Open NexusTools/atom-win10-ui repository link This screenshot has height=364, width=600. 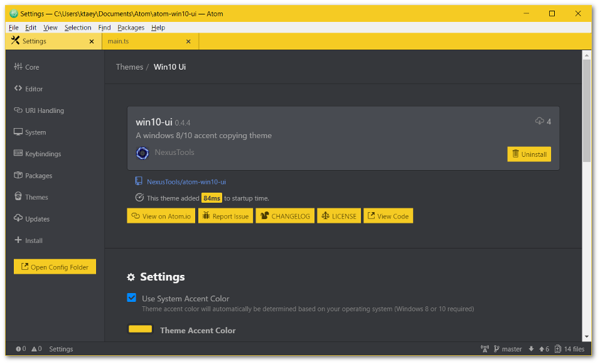coord(186,182)
